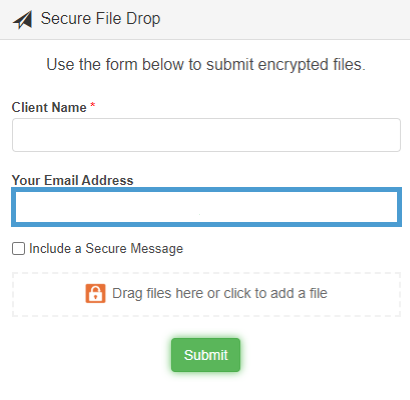Screen dimensions: 410x400
Task: Click the Secure File Drop header title
Action: coord(100,19)
